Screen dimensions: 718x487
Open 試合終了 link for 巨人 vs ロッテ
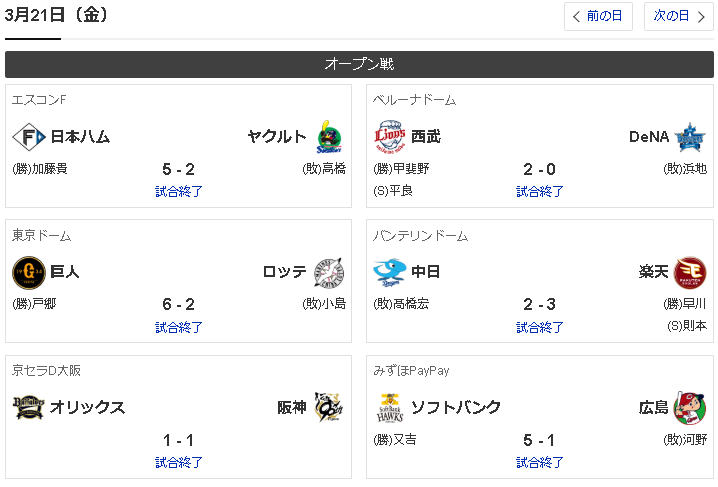[x=179, y=327]
